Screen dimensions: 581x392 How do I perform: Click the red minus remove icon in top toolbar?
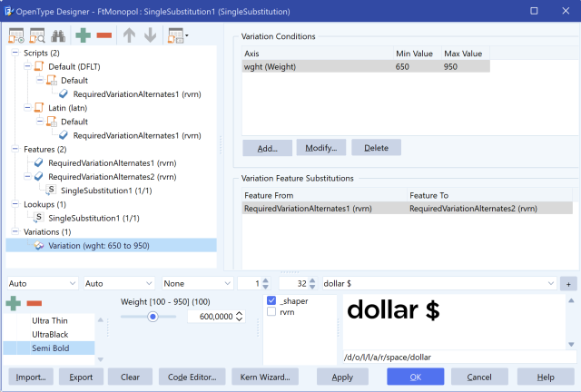(104, 36)
